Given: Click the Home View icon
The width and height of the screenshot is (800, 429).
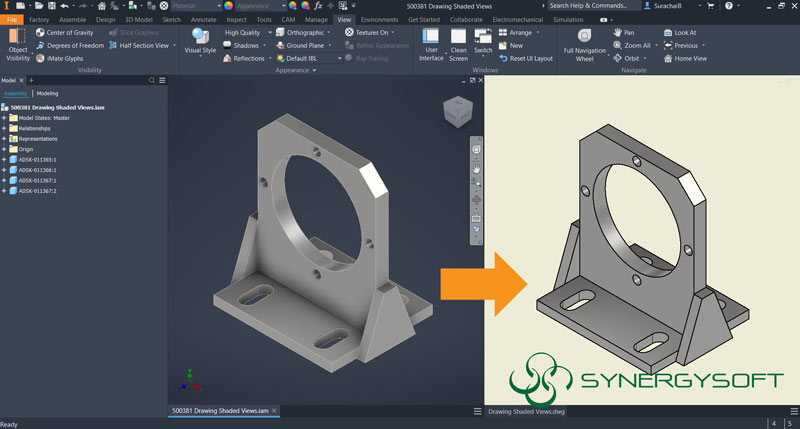Looking at the screenshot, I should (685, 58).
